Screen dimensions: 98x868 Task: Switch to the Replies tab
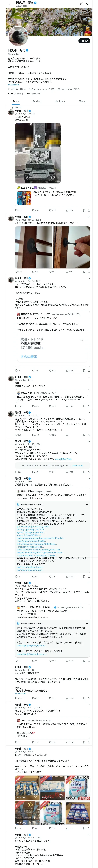point(36,101)
